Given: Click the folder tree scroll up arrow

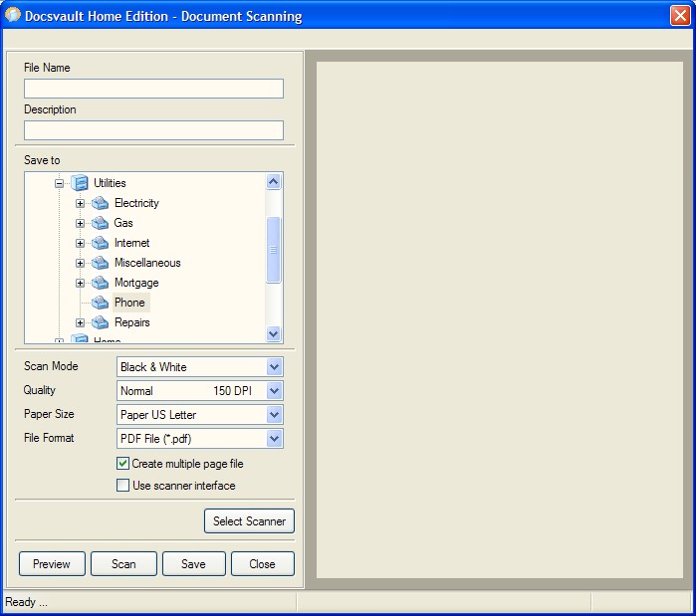Looking at the screenshot, I should point(274,181).
